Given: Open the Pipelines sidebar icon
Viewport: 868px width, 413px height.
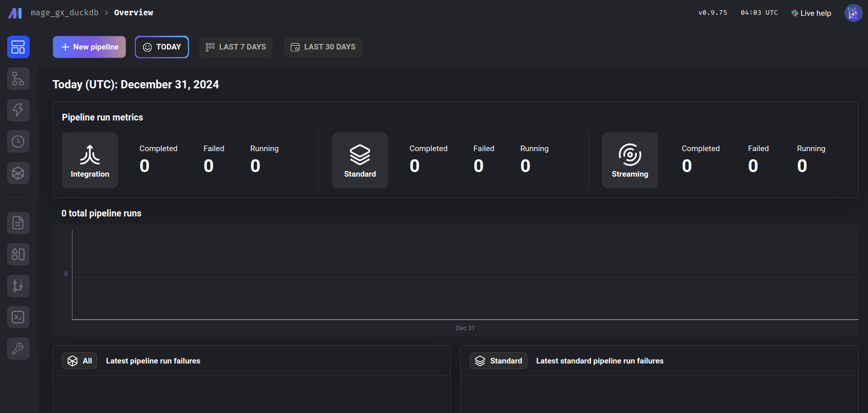Looking at the screenshot, I should click(x=18, y=79).
